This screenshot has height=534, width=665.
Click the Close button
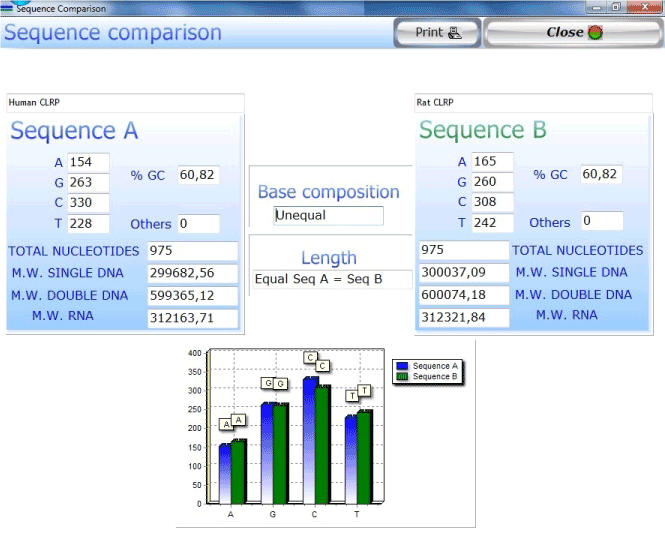click(x=573, y=33)
